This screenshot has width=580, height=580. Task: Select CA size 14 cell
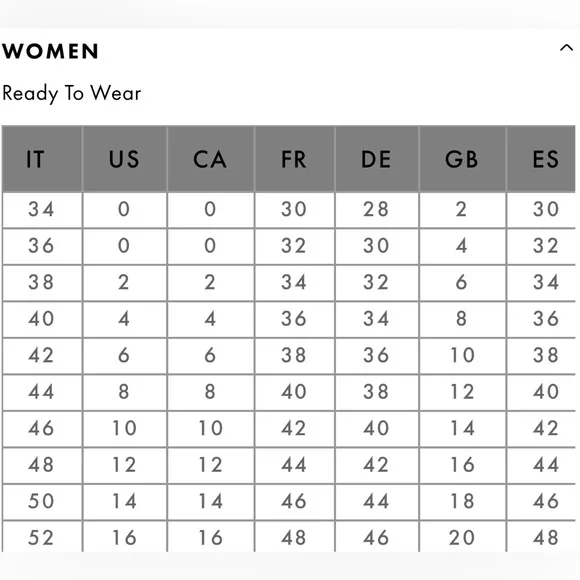click(210, 502)
